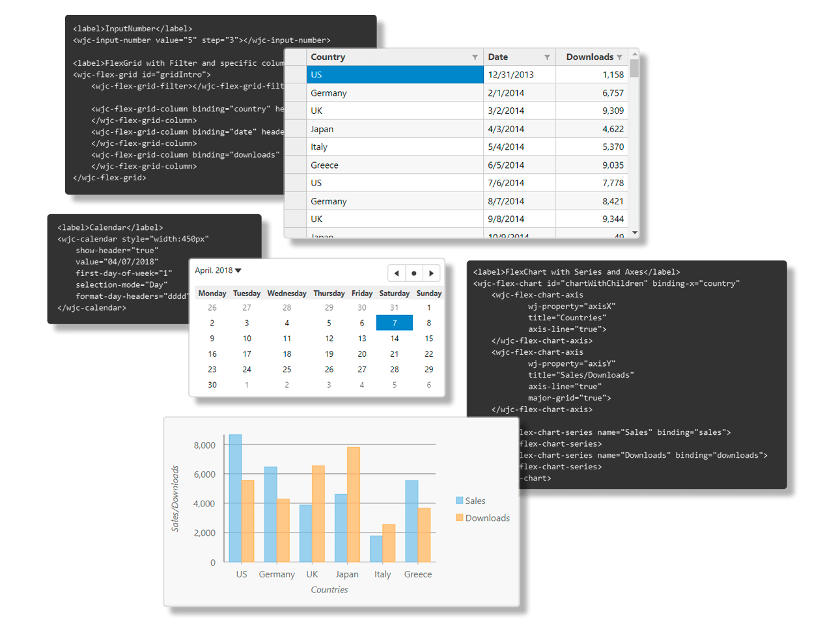Select the Germany cell dated 2/1/2014
The height and width of the screenshot is (623, 840).
pos(395,92)
